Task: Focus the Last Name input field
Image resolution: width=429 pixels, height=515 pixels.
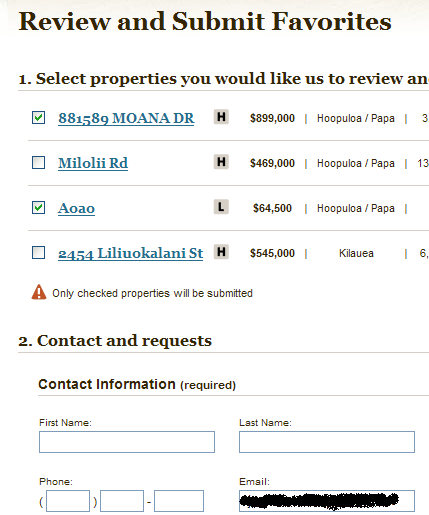Action: pos(327,442)
